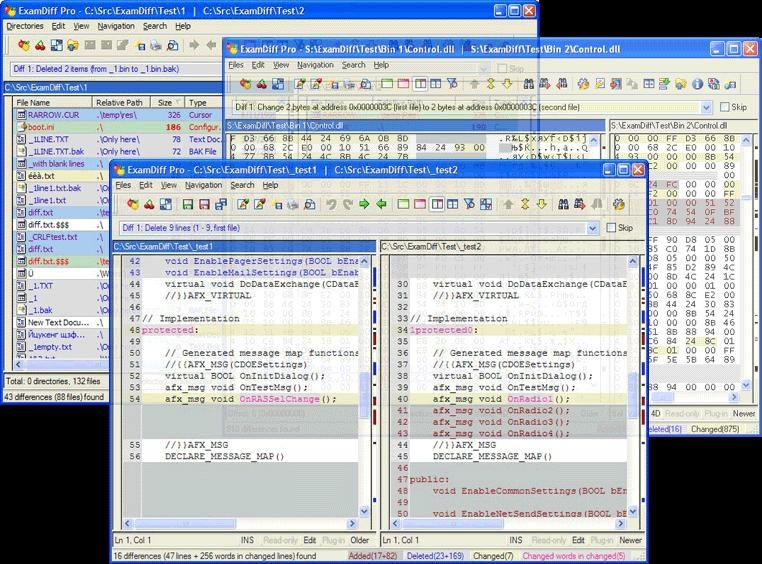
Task: Toggle vertical split view button in _test1 window
Action: (437, 204)
